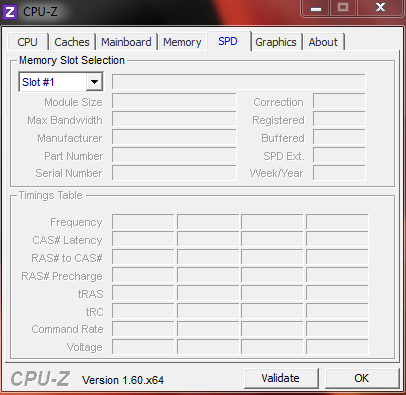Click the Manufacturer field
The height and width of the screenshot is (395, 406).
(x=174, y=137)
